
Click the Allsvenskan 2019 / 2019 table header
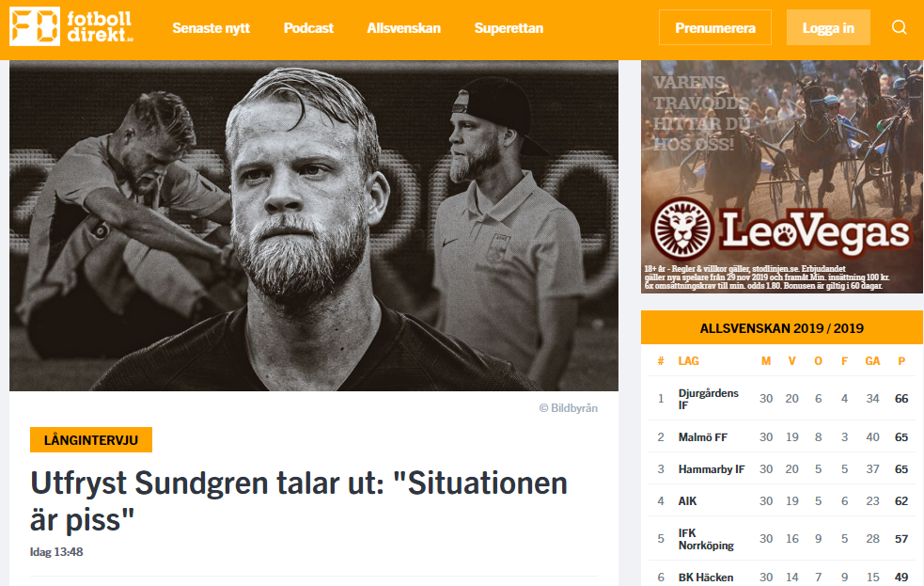coord(781,327)
